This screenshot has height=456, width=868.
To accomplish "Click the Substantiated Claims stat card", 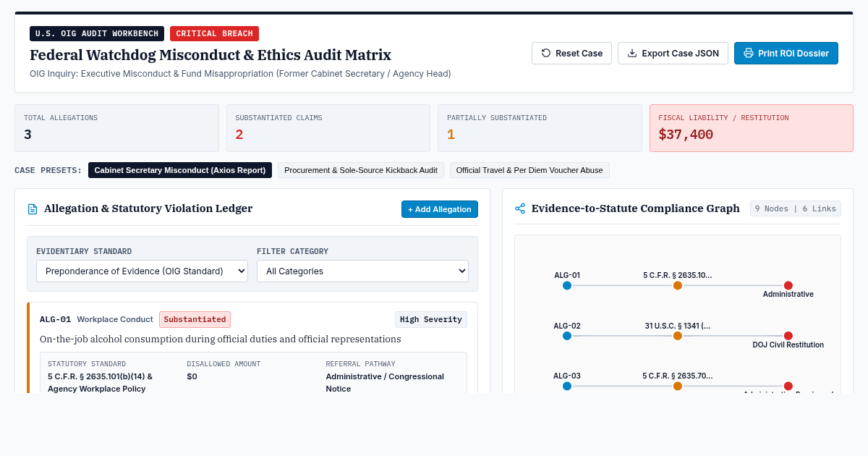I will (328, 128).
